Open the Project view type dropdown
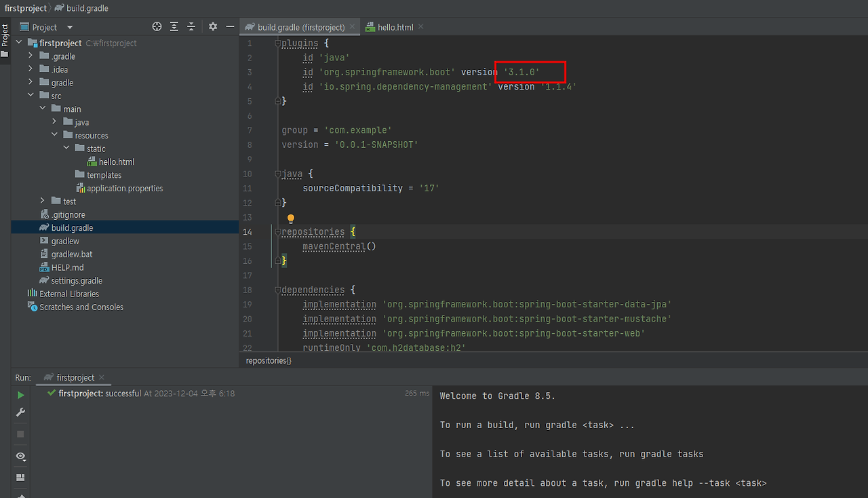The height and width of the screenshot is (498, 868). tap(70, 27)
